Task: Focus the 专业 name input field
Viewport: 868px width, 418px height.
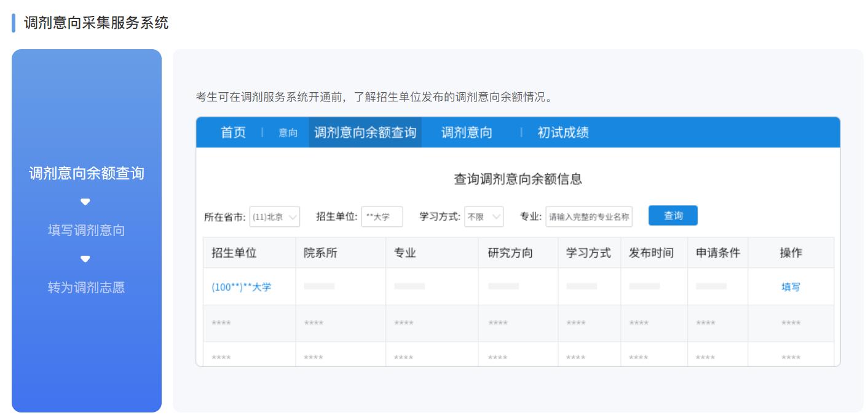Action: click(x=588, y=216)
